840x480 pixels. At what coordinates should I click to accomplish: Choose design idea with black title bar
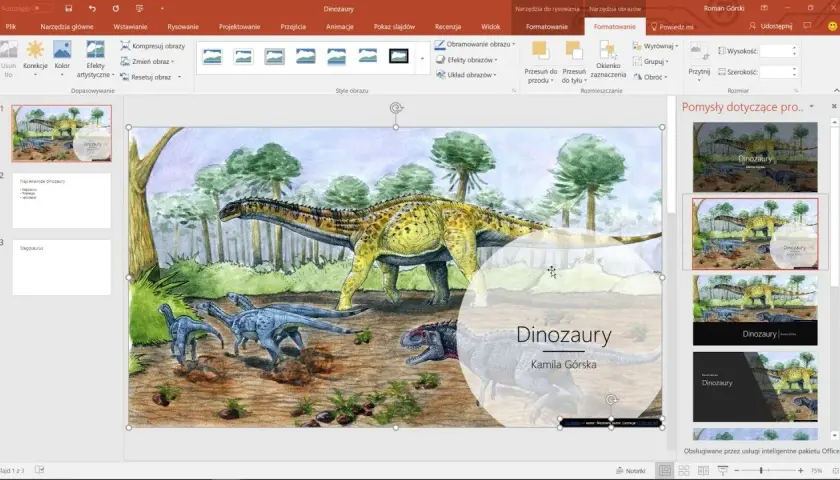755,310
